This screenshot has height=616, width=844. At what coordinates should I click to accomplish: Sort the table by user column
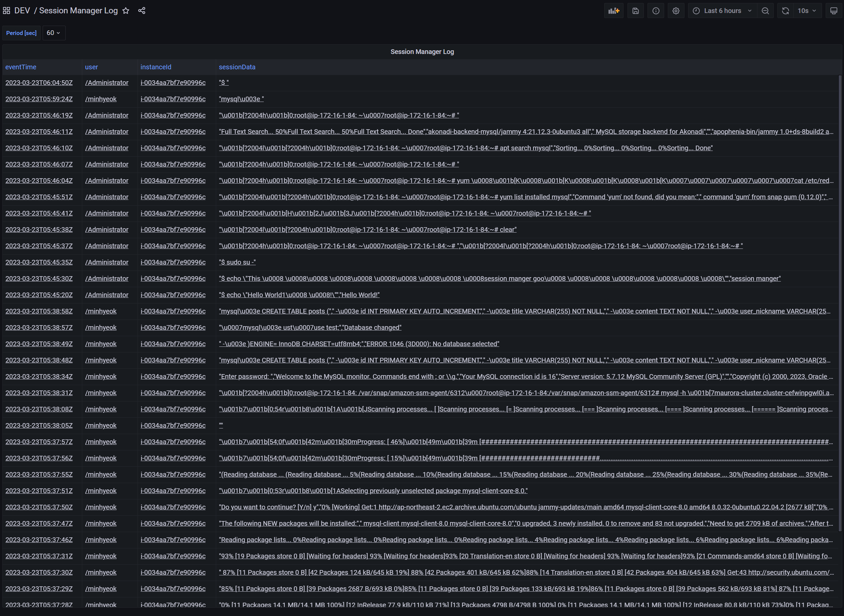tap(92, 67)
